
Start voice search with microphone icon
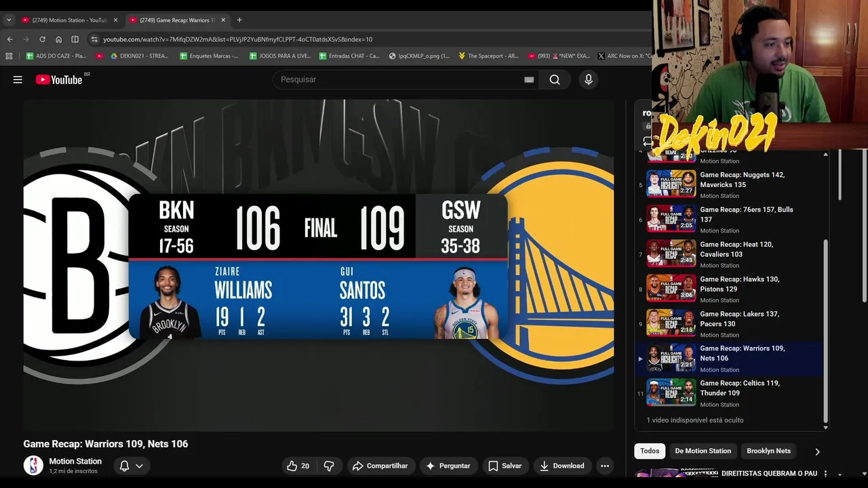point(589,79)
